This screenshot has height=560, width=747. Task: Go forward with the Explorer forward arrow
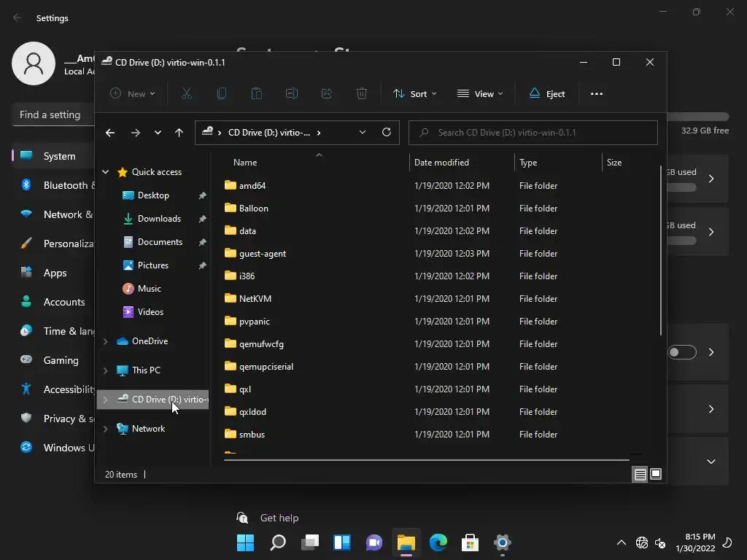[135, 133]
